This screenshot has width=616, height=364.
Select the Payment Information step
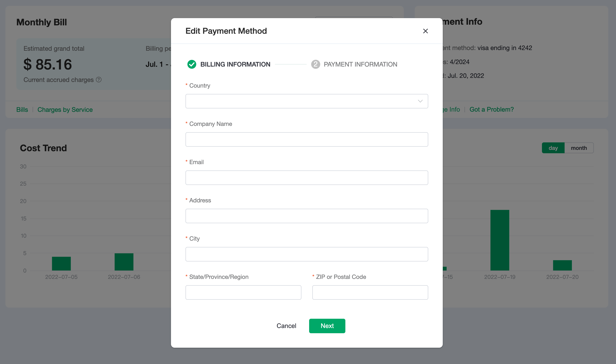(x=360, y=64)
